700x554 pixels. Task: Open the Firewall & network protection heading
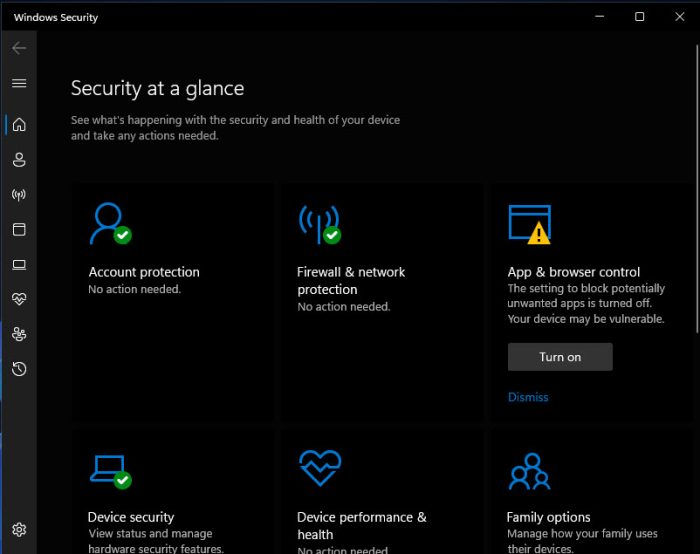(351, 280)
